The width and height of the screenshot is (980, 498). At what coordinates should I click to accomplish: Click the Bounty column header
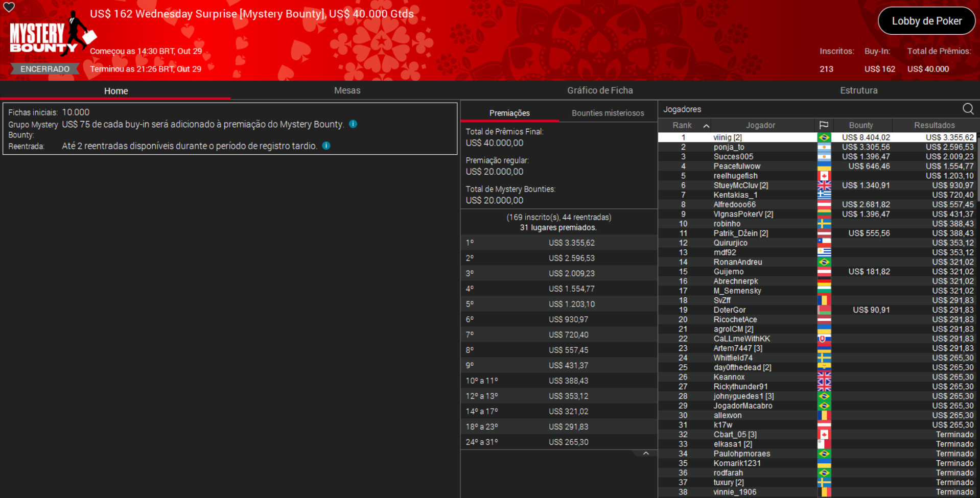[861, 125]
